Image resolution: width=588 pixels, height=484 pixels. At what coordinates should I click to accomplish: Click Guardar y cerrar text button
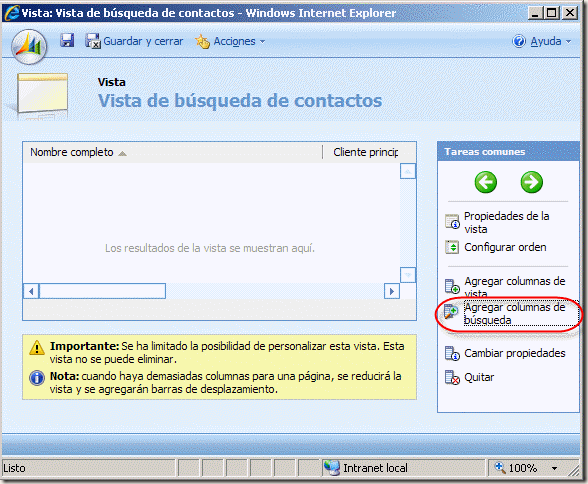143,41
